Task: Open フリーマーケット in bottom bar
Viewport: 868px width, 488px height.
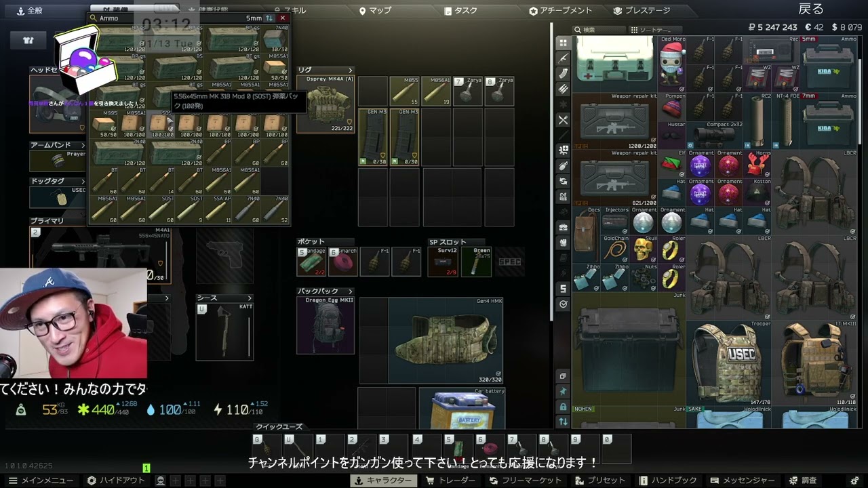Action: pyautogui.click(x=526, y=481)
